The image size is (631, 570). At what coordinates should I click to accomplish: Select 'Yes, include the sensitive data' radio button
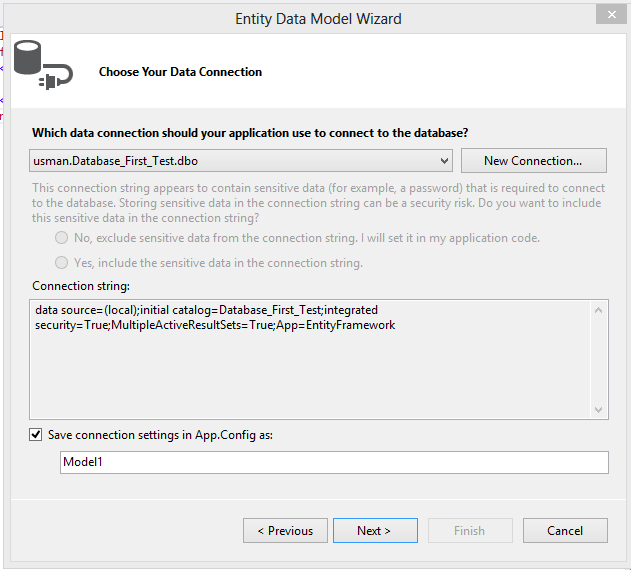(x=61, y=263)
